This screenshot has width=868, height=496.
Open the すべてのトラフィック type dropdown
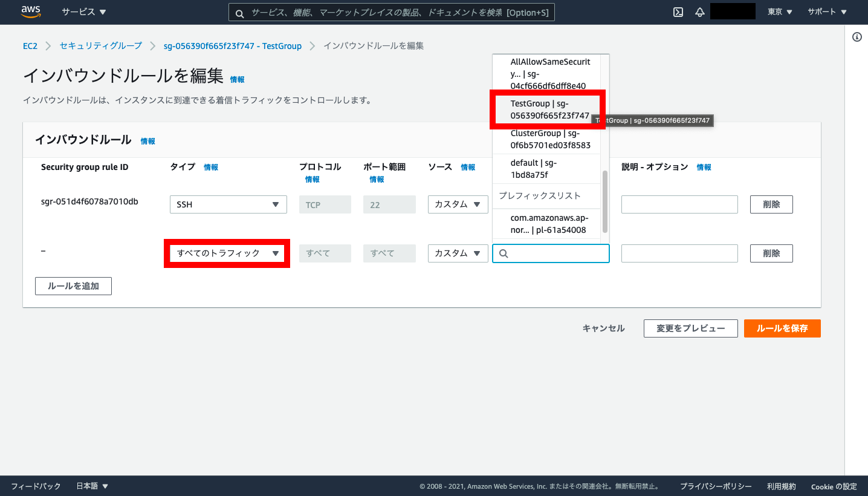(x=227, y=253)
